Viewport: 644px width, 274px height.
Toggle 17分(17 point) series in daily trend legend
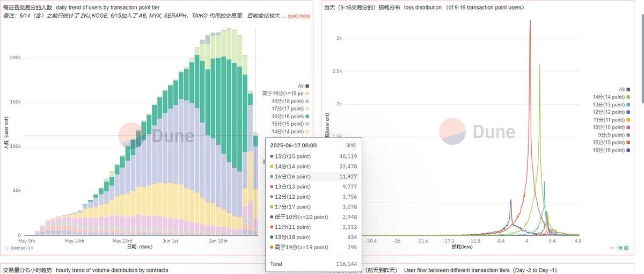(x=290, y=109)
